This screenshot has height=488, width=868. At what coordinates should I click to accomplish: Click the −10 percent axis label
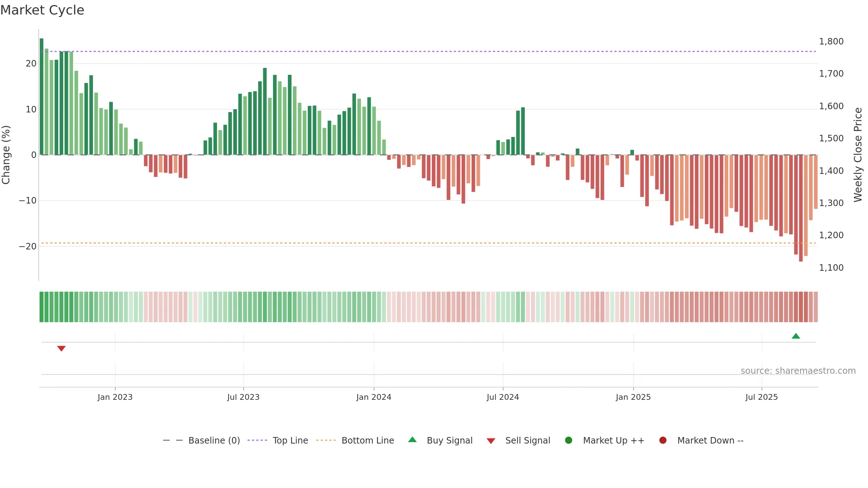(28, 201)
